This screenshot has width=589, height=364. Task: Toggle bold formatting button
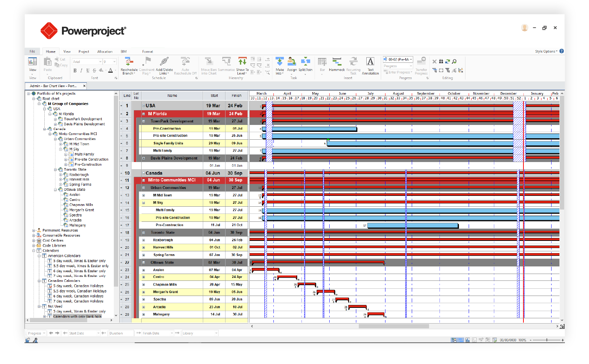[75, 71]
